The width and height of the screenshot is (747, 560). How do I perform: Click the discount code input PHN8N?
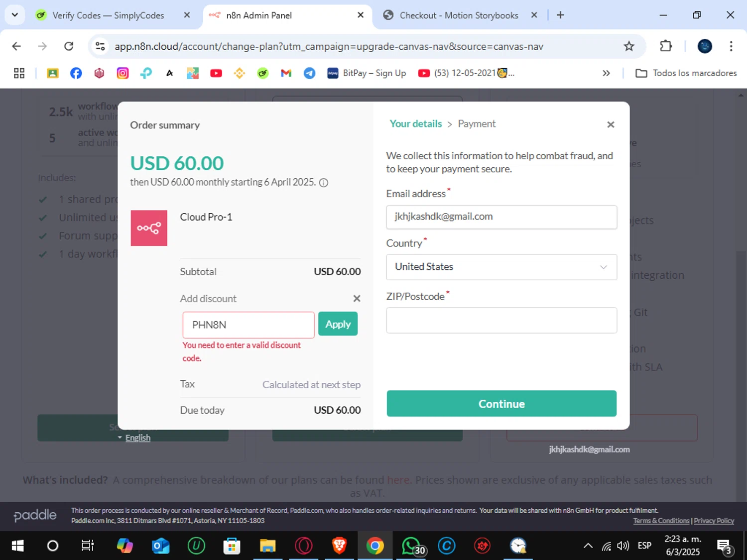248,325
